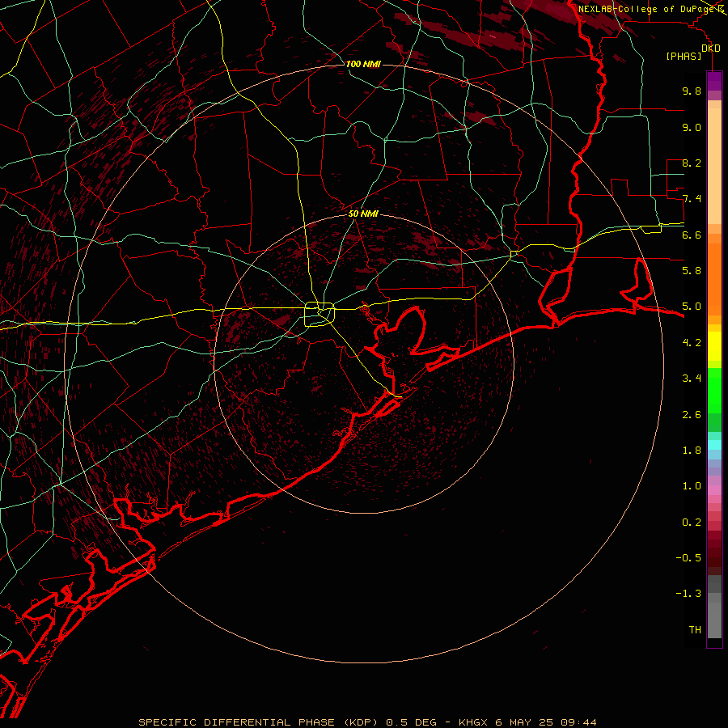The width and height of the screenshot is (728, 728).
Task: Pick the gray swatch at the scale bottom
Action: click(x=714, y=620)
